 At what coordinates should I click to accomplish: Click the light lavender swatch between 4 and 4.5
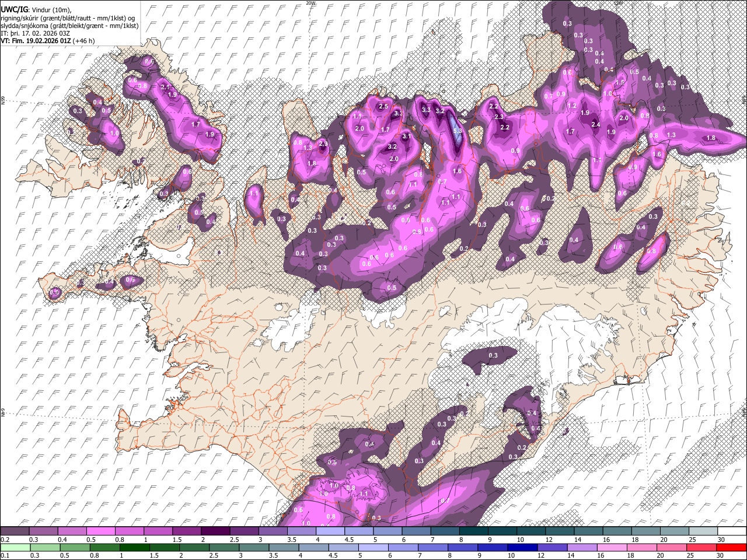click(x=331, y=531)
